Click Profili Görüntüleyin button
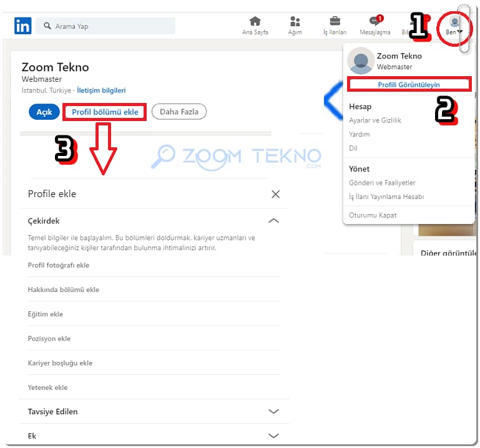 (x=409, y=84)
